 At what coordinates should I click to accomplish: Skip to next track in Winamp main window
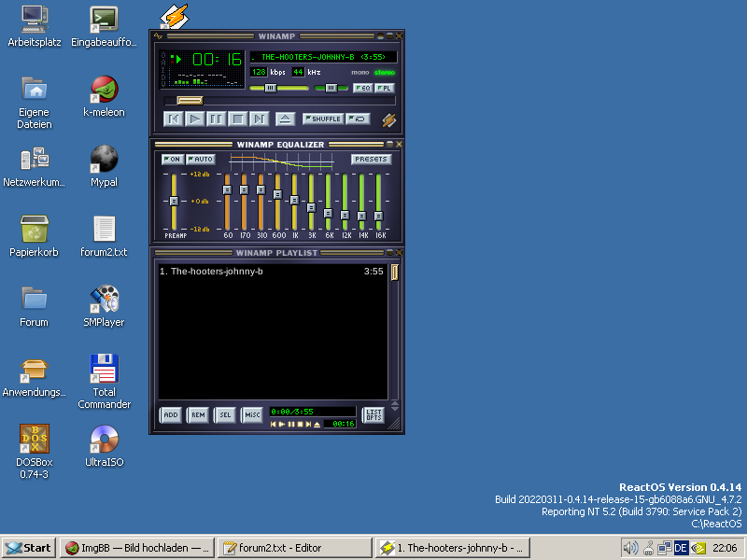pyautogui.click(x=260, y=119)
